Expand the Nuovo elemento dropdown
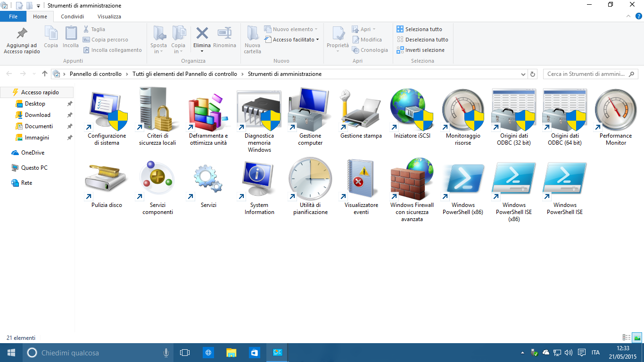Screen dimensions: 644x362 click(x=291, y=29)
